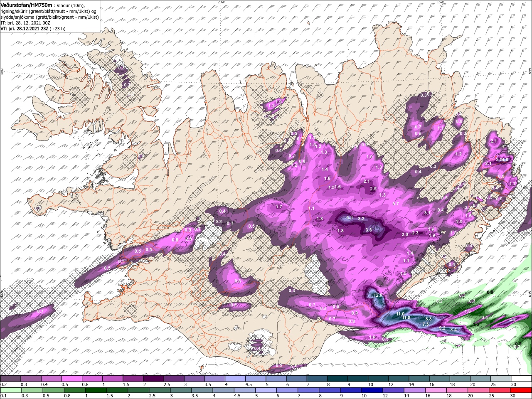Click the 'VT: þri. 28.12.2021 23Z' valid time
Viewport: 532px width, 399px height.
click(x=25, y=29)
